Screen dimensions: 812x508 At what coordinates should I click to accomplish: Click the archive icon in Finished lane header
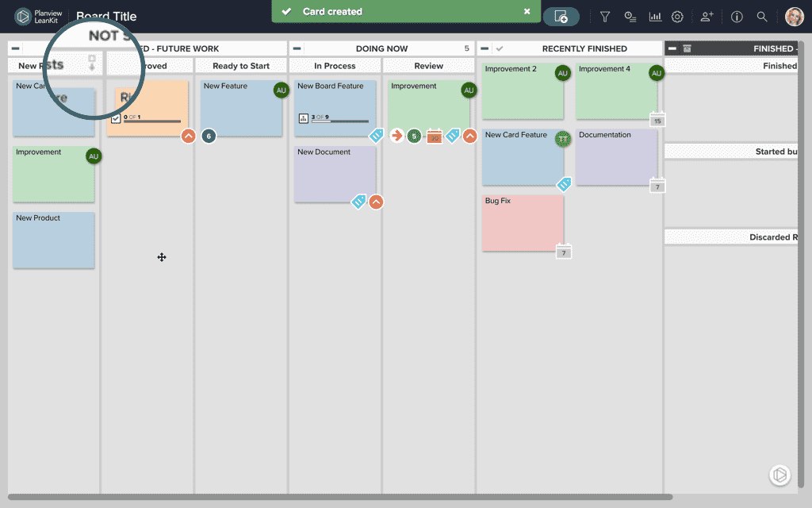[688, 48]
